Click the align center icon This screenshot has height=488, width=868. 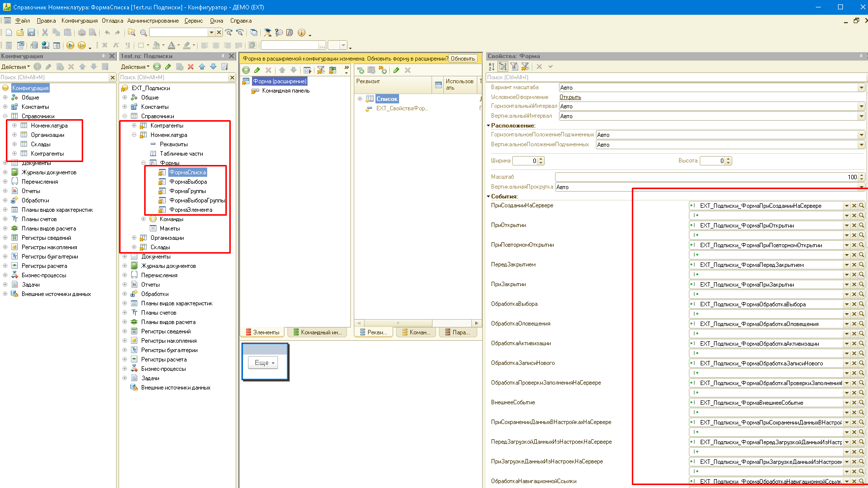(216, 45)
